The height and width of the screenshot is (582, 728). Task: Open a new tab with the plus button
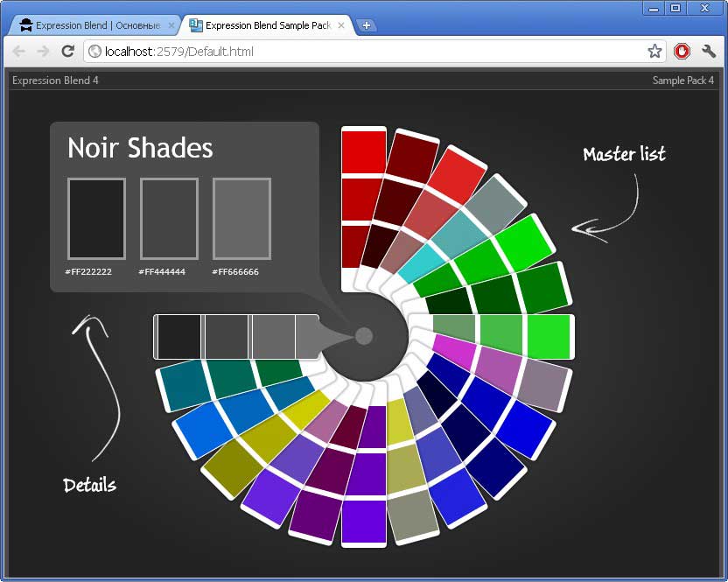coord(367,25)
